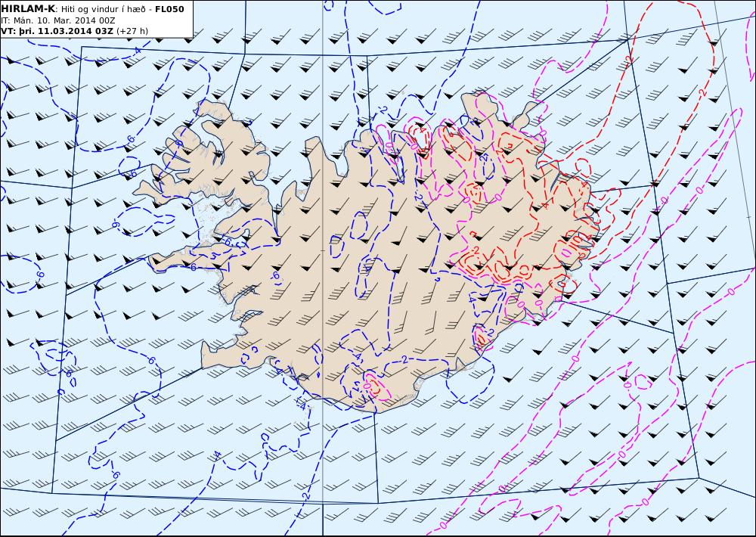Image resolution: width=756 pixels, height=537 pixels.
Task: Click the FL050 flight level label
Action: click(169, 9)
